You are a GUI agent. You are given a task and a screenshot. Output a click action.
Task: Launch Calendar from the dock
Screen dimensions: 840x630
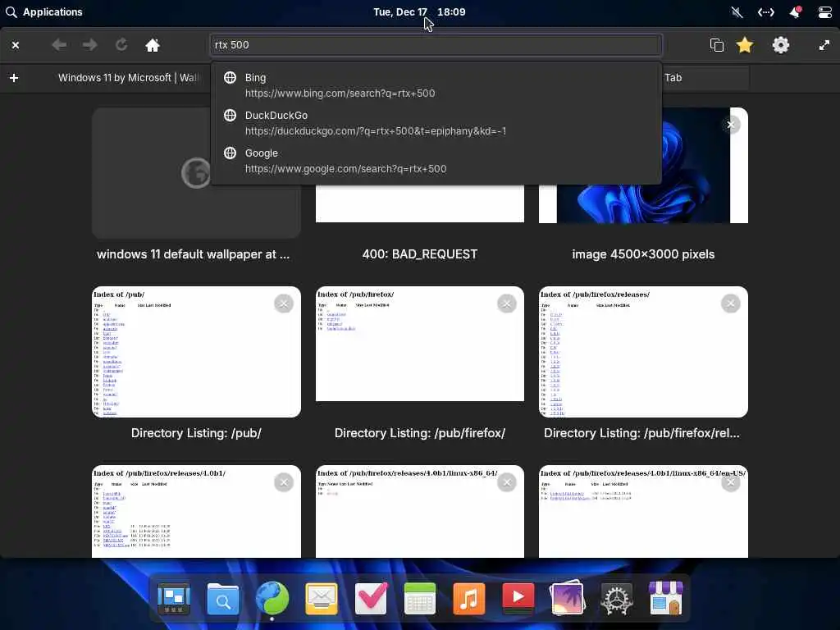pos(420,598)
